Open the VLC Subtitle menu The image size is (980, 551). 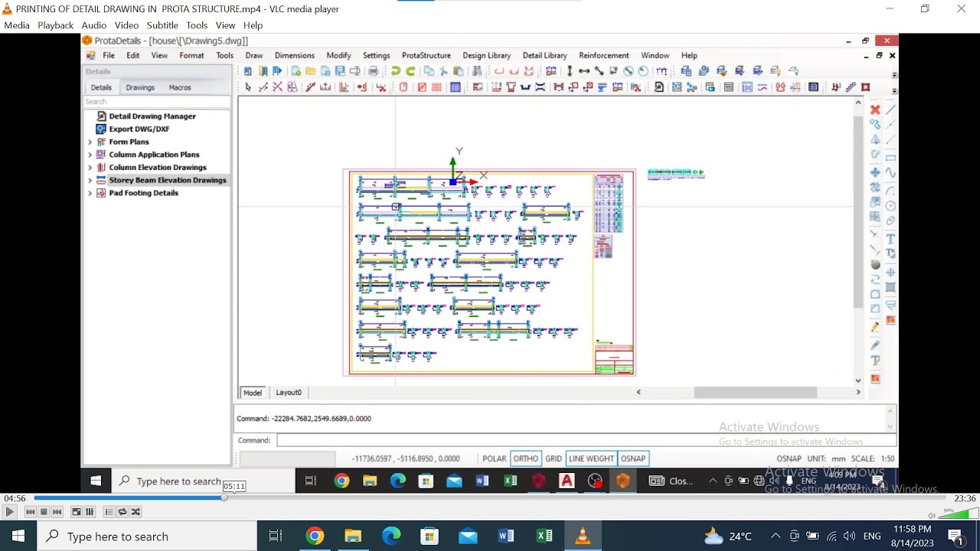[x=162, y=25]
